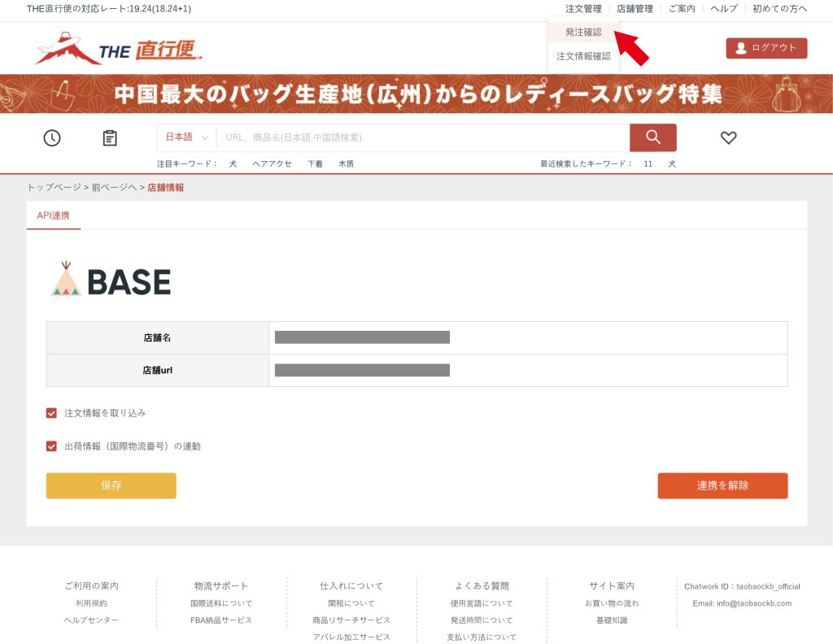
Task: Select the API連携 tab
Action: 53,215
